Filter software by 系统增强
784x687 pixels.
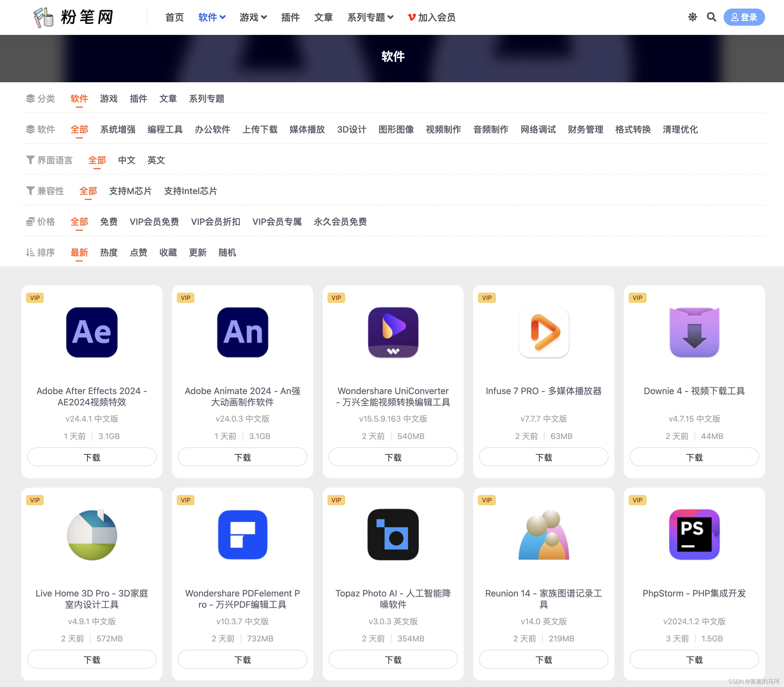pos(118,130)
